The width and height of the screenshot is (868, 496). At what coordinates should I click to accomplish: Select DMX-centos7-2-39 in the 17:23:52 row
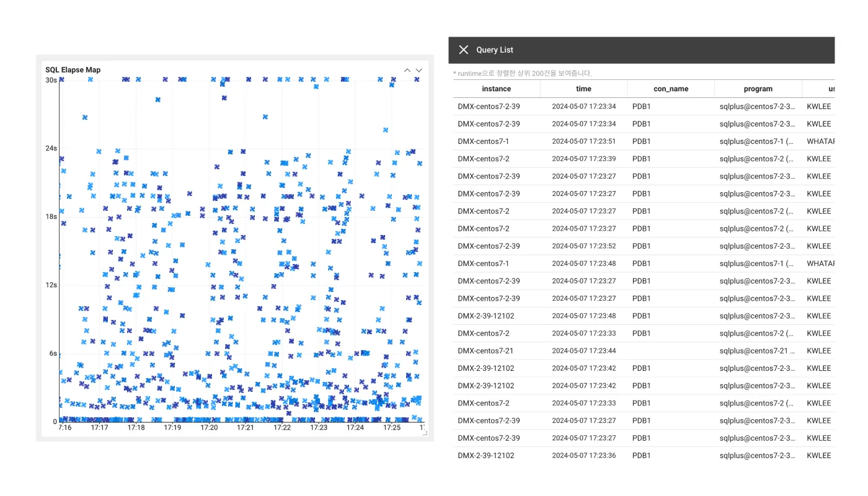click(x=489, y=246)
